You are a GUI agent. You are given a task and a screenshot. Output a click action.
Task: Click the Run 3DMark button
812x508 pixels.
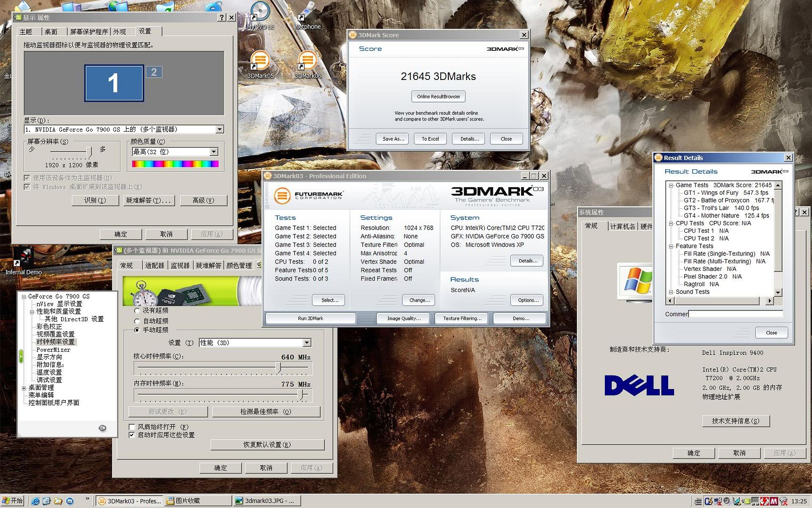[310, 318]
